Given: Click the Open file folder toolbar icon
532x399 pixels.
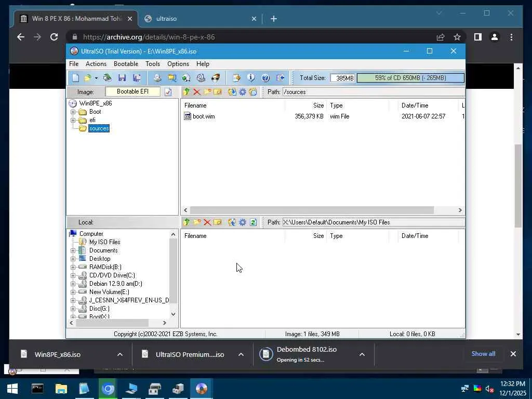Looking at the screenshot, I should 87,78.
